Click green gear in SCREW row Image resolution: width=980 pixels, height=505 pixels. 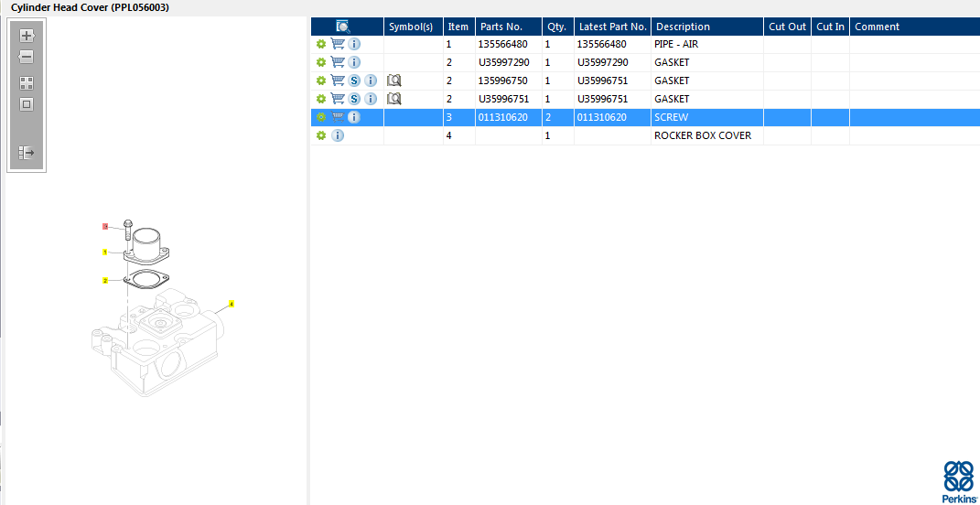[321, 117]
